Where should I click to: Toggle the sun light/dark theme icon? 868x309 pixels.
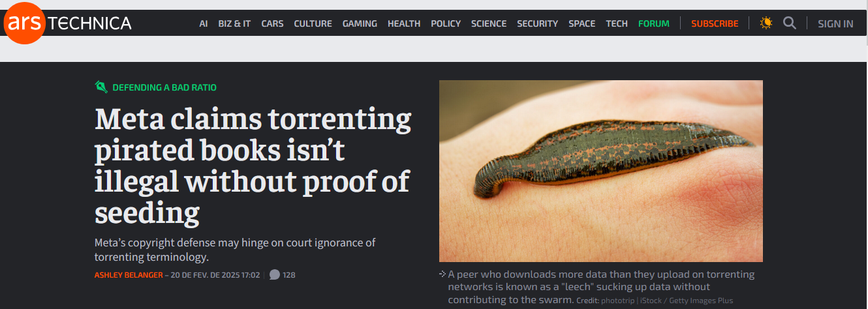coord(766,23)
